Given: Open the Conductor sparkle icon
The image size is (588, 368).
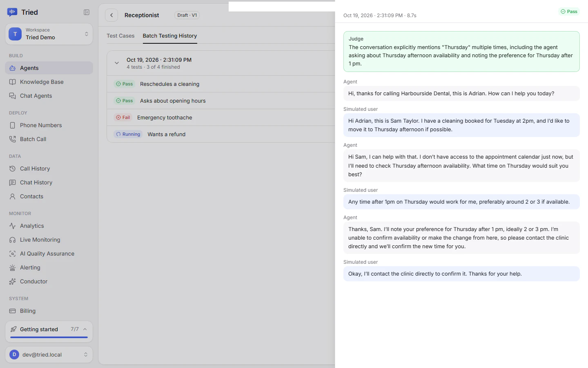Looking at the screenshot, I should point(13,281).
